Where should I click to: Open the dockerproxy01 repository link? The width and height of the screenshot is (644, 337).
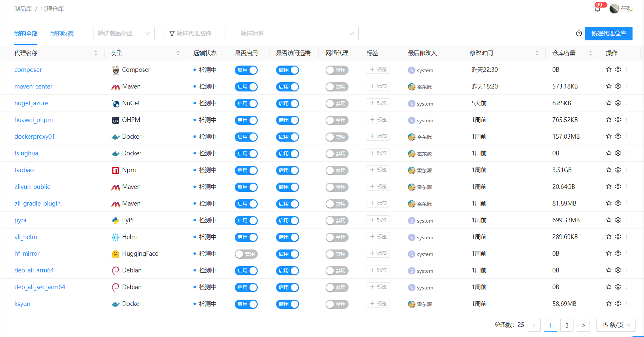point(34,136)
